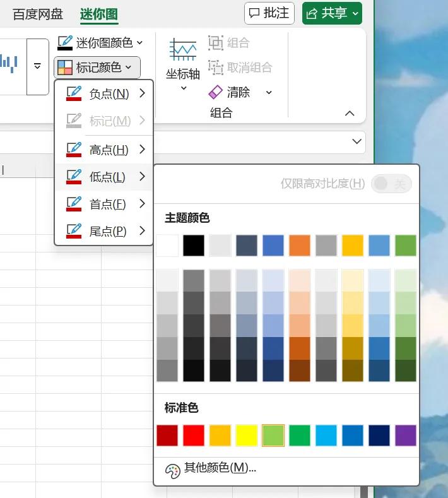Expand the 负点(N) submenu arrow
Image resolution: width=448 pixels, height=498 pixels.
[142, 93]
